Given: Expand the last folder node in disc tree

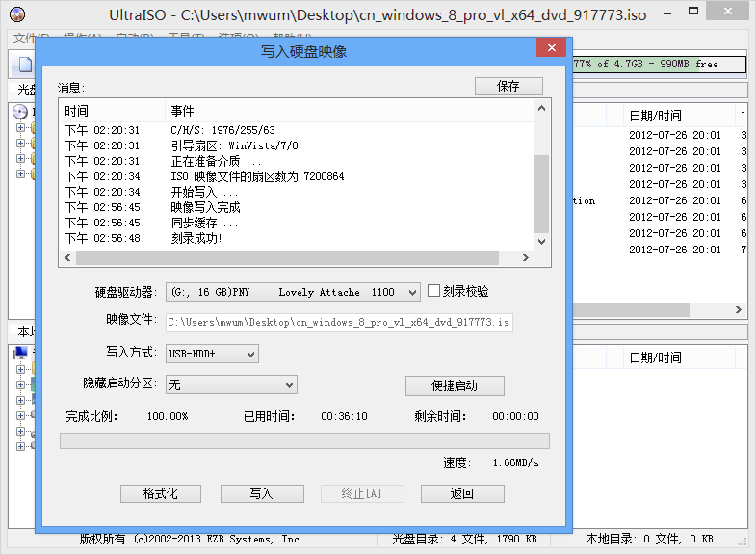Looking at the screenshot, I should 20,173.
